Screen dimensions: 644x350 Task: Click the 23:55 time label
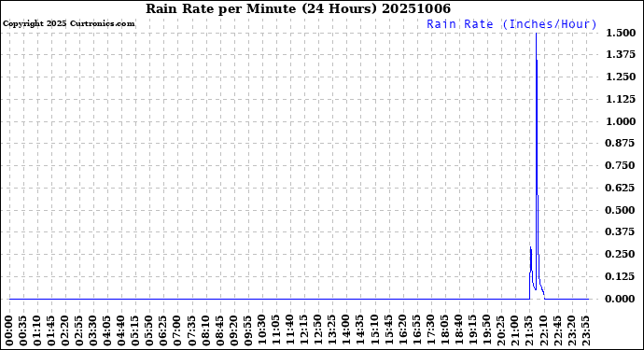point(586,331)
